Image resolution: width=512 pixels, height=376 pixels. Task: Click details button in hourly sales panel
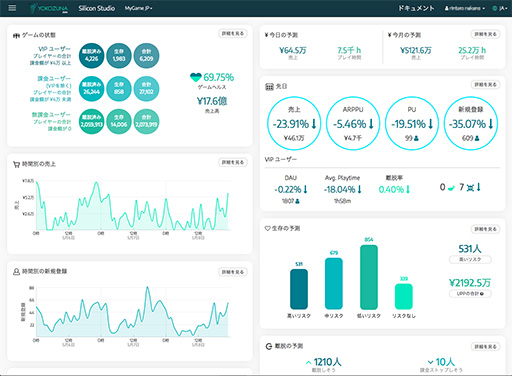point(233,162)
